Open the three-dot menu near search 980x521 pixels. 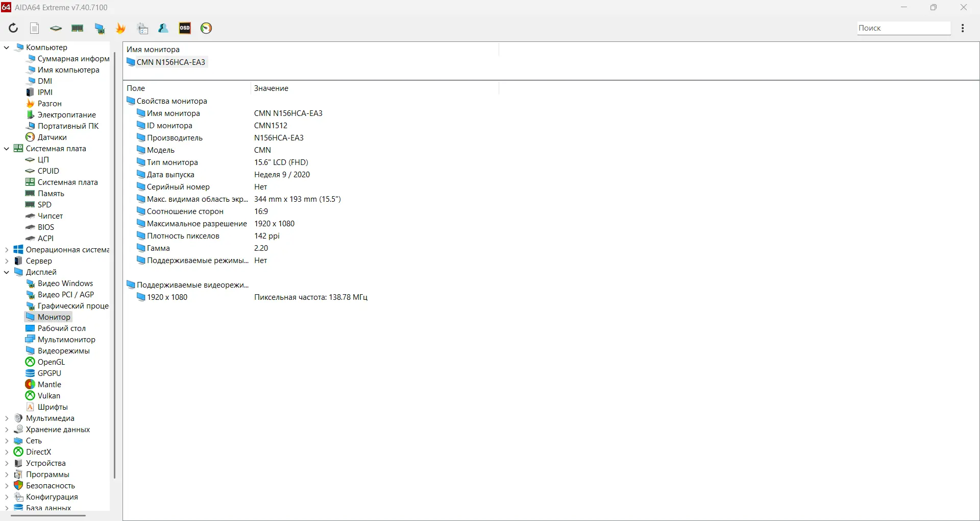963,28
